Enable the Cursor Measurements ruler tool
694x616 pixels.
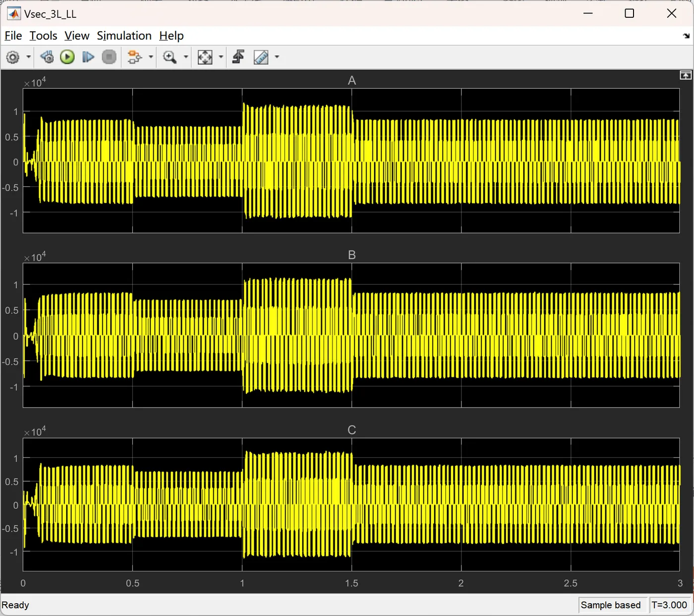261,57
